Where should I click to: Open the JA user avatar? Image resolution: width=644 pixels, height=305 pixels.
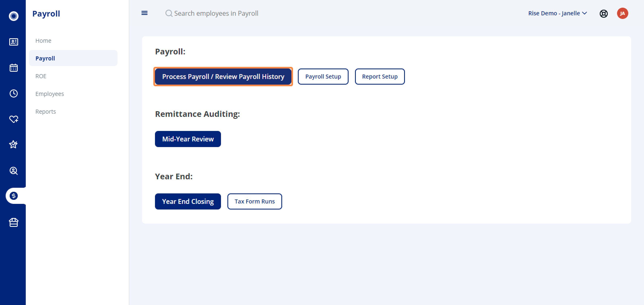[x=622, y=13]
